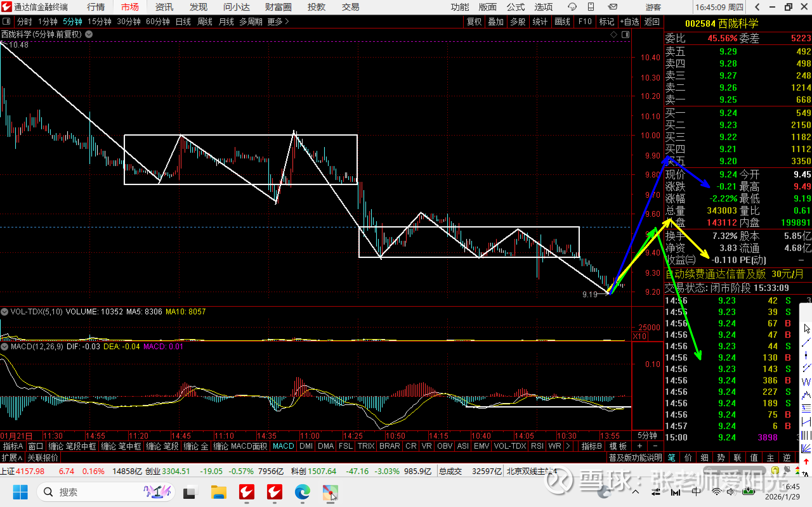Open the mail message icon in top bar
This screenshot has height=507, width=812.
pyautogui.click(x=613, y=7)
